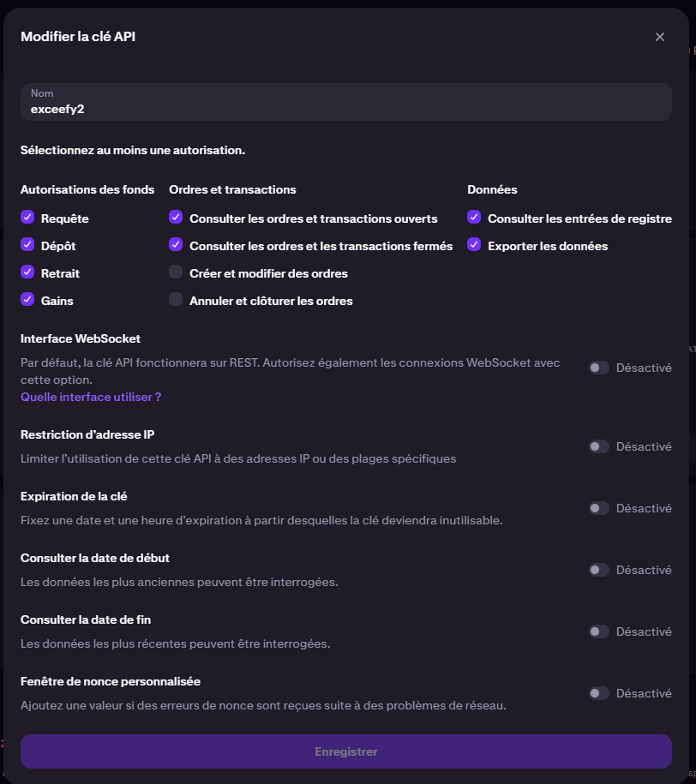The height and width of the screenshot is (784, 696).
Task: Enable Annuler et clôturer les ordres
Action: [176, 300]
